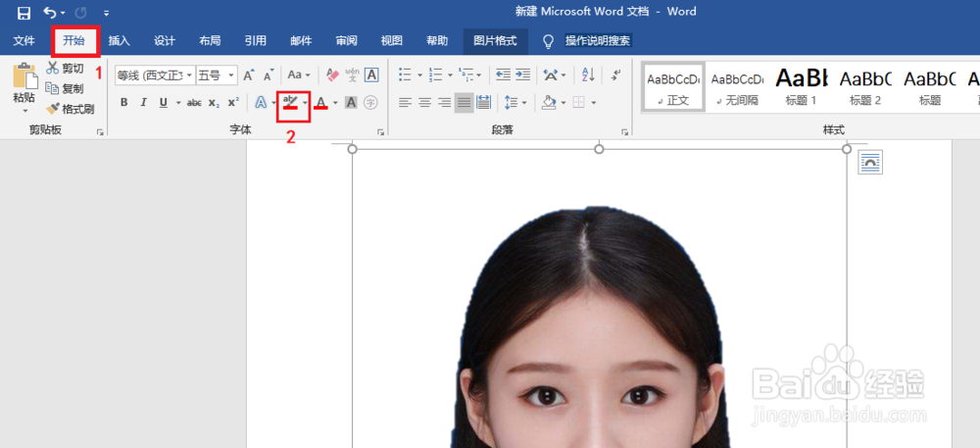The width and height of the screenshot is (980, 448).
Task: Apply the text highlight color pen
Action: coord(289,103)
